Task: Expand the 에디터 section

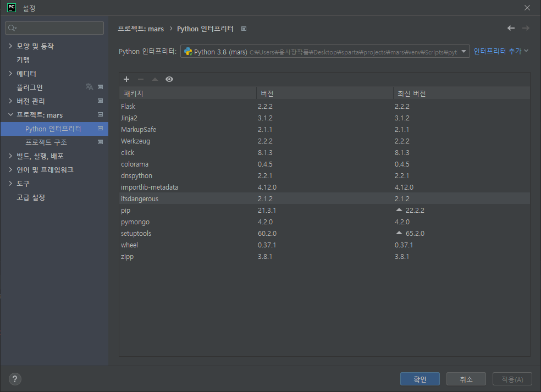Action: pos(10,74)
